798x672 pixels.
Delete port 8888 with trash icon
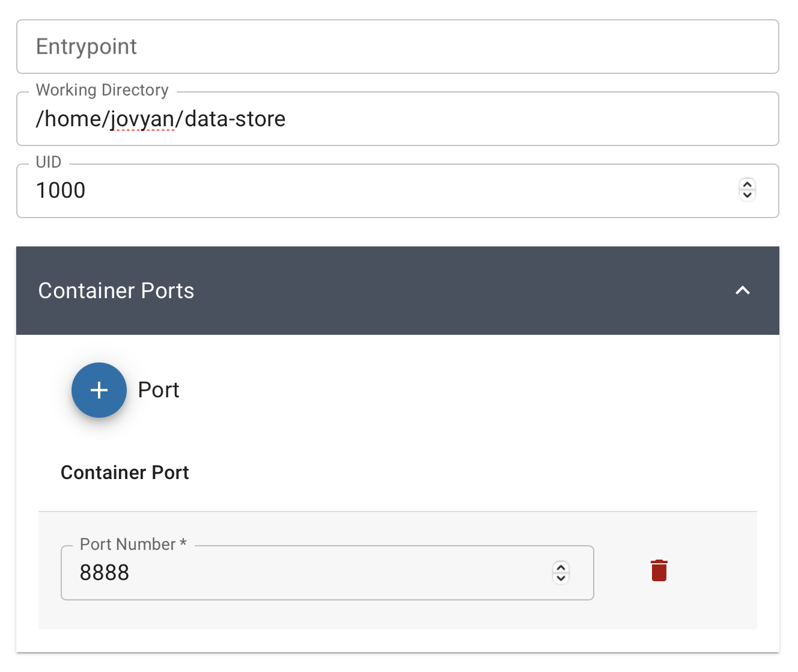(x=659, y=570)
